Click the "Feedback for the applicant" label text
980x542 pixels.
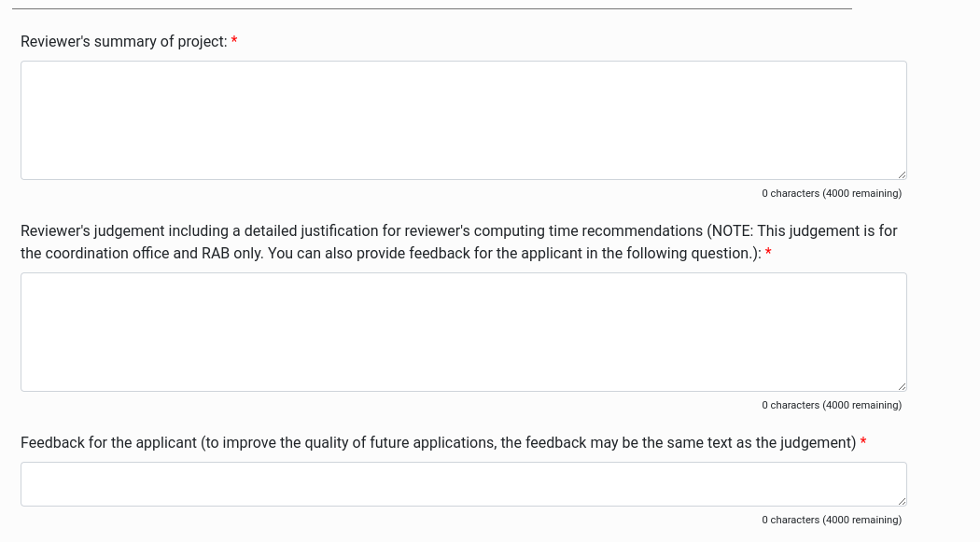[x=109, y=443]
